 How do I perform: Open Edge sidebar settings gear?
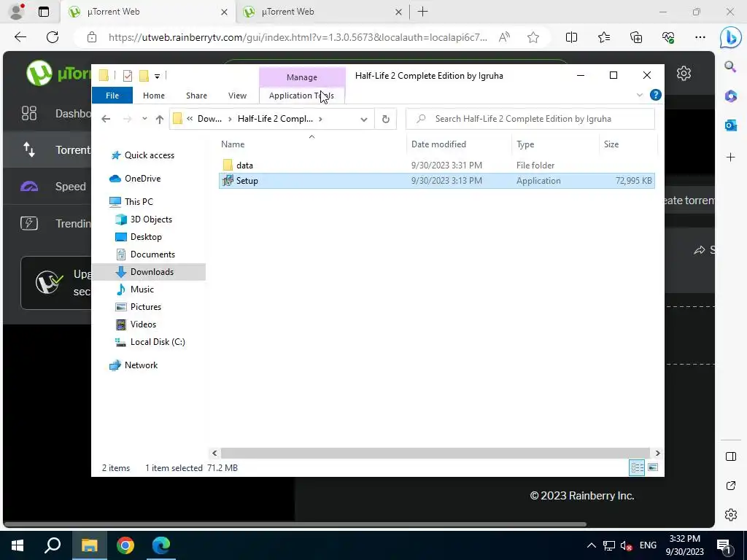point(730,515)
